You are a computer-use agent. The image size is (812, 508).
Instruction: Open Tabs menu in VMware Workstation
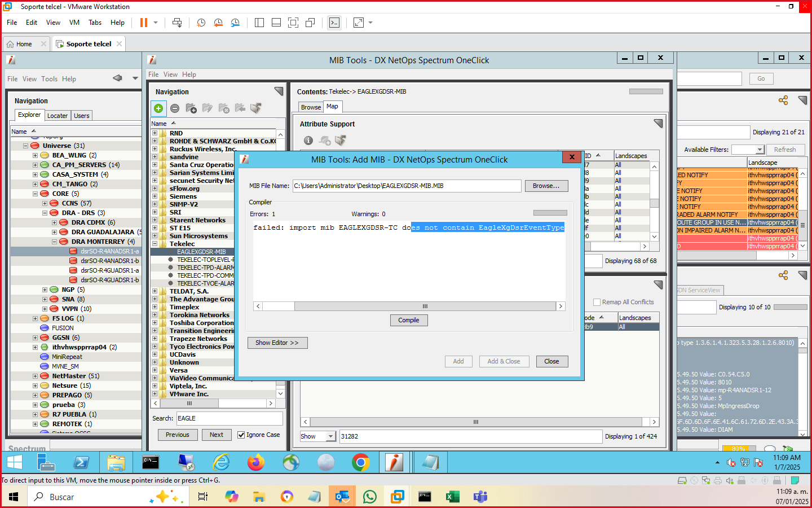click(x=95, y=23)
